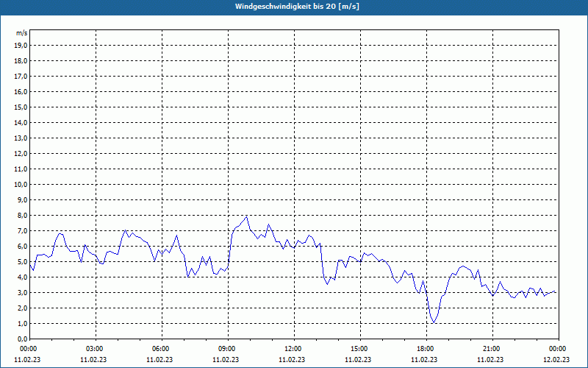The width and height of the screenshot is (588, 368).
Task: Click the '09:00' time axis label
Action: pos(227,349)
